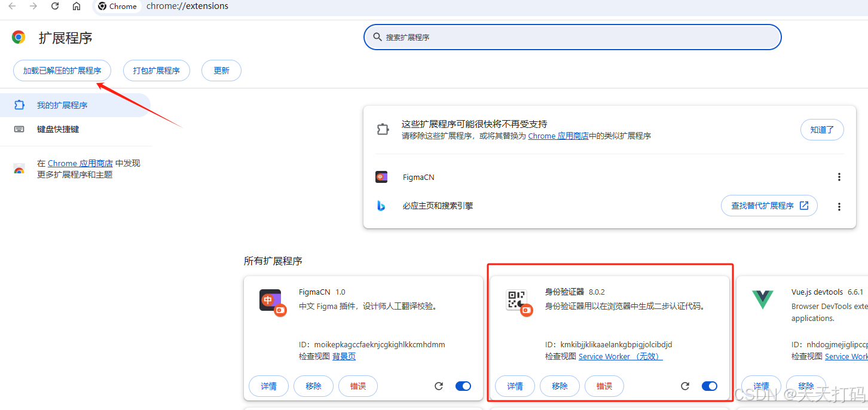Click 查找替代扩展程序 button

[x=769, y=206]
